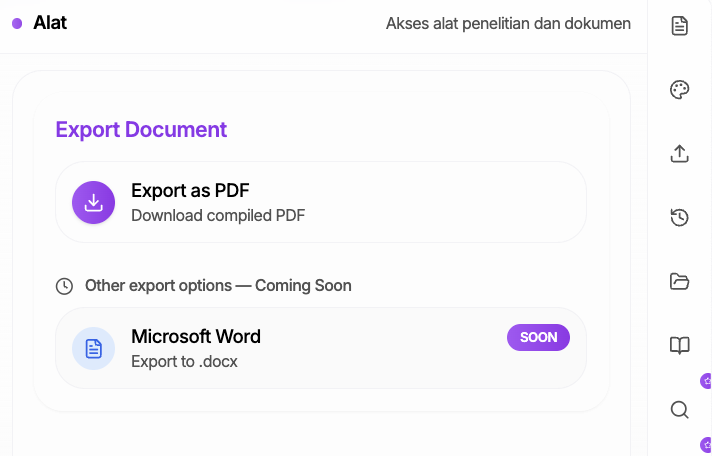Click the upload icon in the sidebar

679,154
